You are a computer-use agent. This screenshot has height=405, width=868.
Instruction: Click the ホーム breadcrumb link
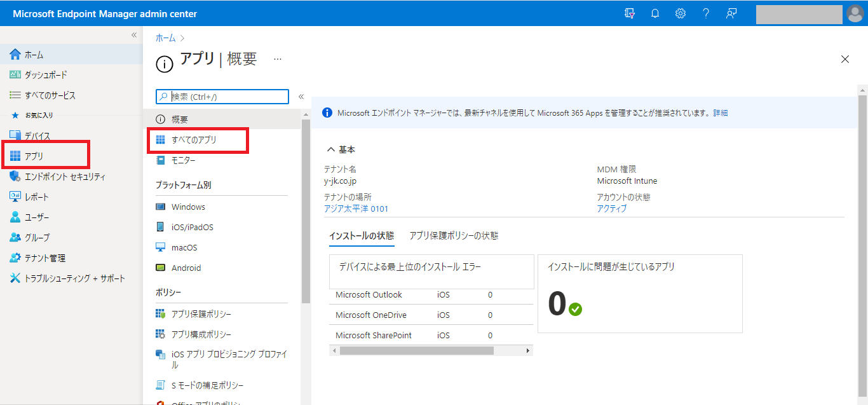click(x=166, y=38)
